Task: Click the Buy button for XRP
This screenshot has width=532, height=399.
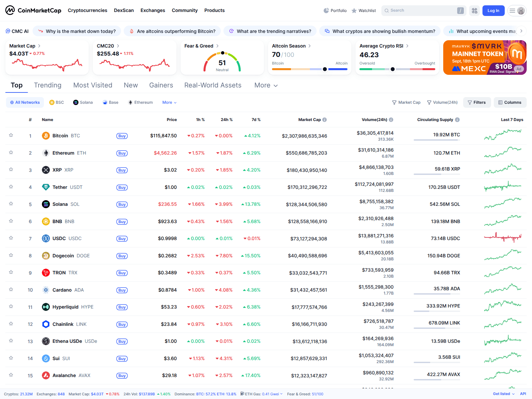Action: tap(122, 170)
